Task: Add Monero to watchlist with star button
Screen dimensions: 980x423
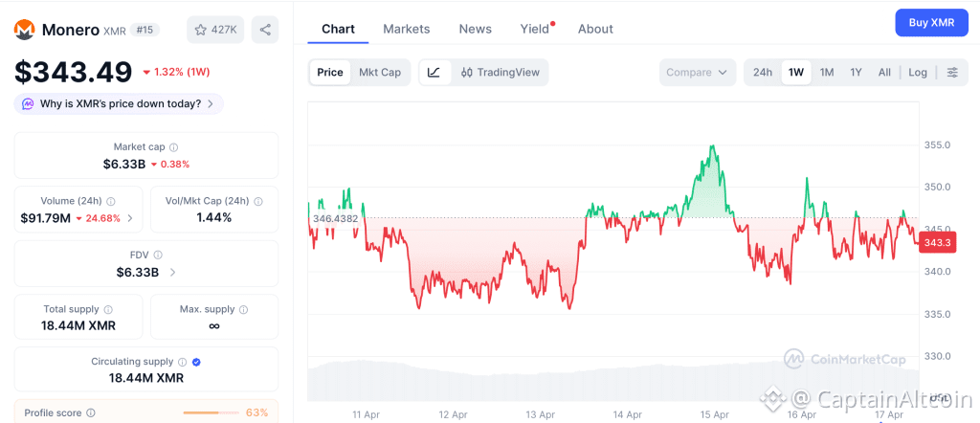Action: tap(214, 30)
